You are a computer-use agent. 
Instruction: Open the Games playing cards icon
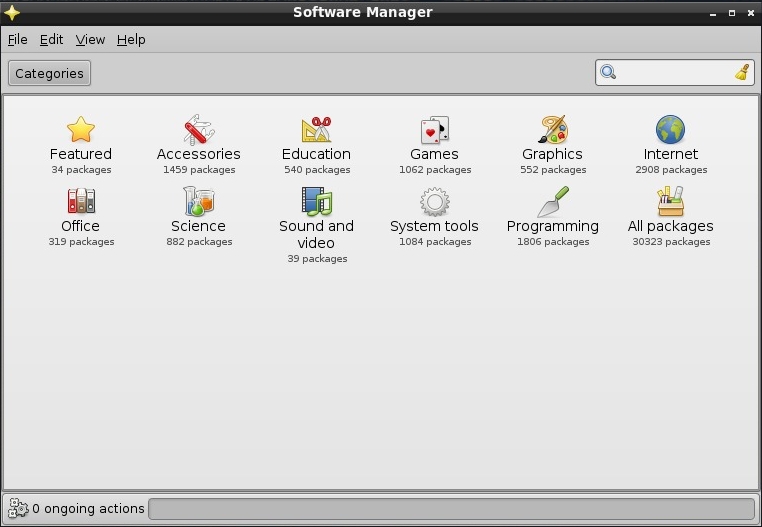coord(434,130)
